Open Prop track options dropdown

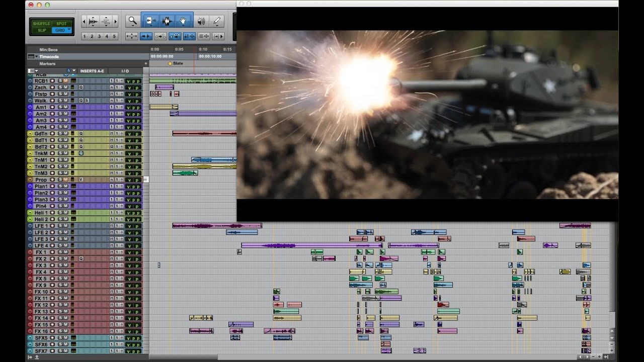pyautogui.click(x=30, y=179)
